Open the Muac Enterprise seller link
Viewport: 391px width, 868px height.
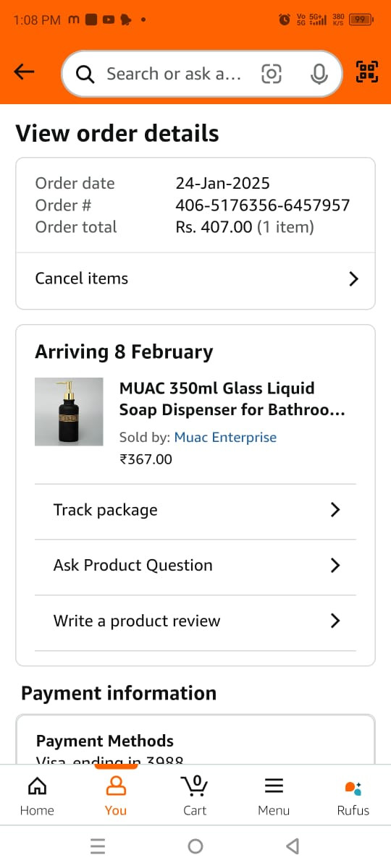pos(225,437)
